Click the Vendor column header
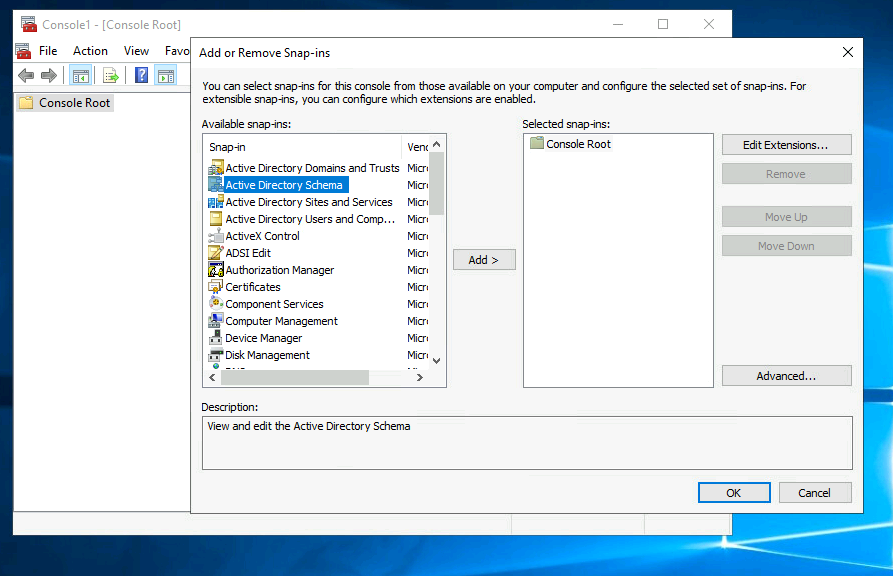The width and height of the screenshot is (893, 576). 416,147
